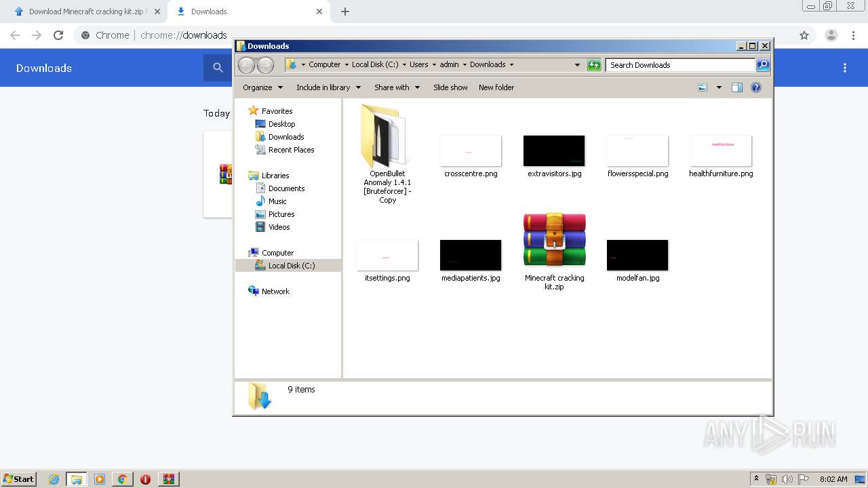The height and width of the screenshot is (488, 868).
Task: Click Computer in the address breadcrumb
Action: click(x=324, y=65)
